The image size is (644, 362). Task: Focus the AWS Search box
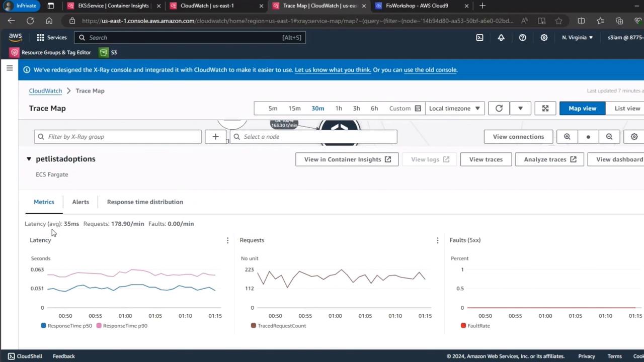pos(190,38)
